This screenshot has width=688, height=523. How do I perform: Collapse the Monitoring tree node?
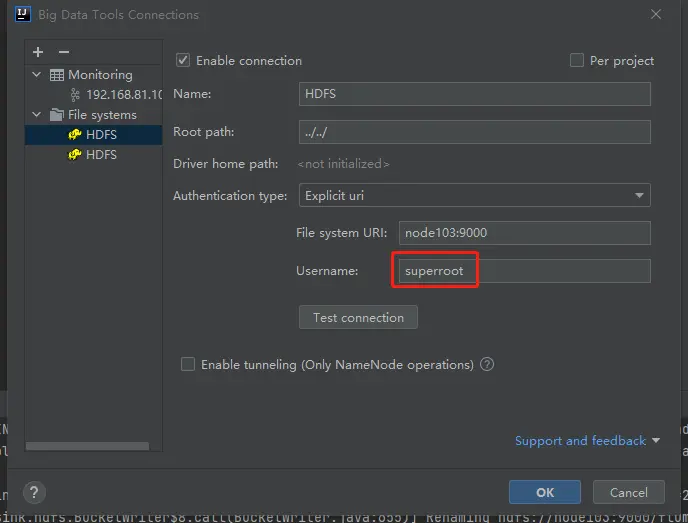point(37,75)
